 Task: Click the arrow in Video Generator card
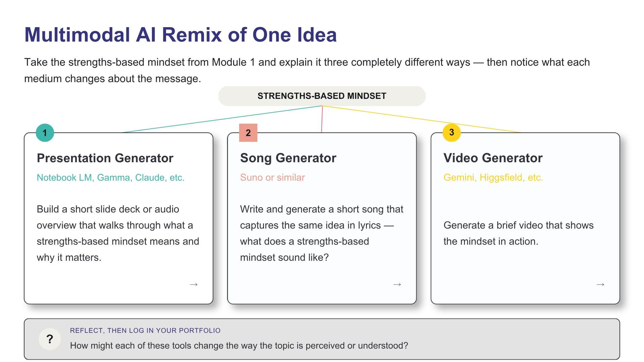pos(600,285)
